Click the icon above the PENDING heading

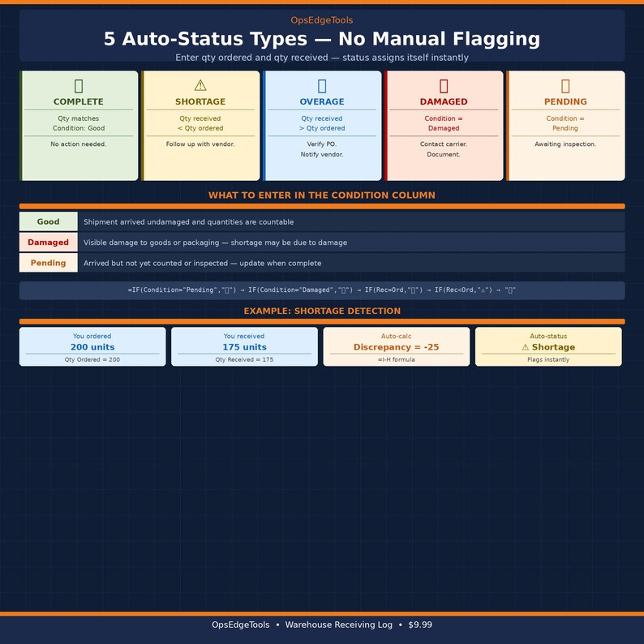565,86
